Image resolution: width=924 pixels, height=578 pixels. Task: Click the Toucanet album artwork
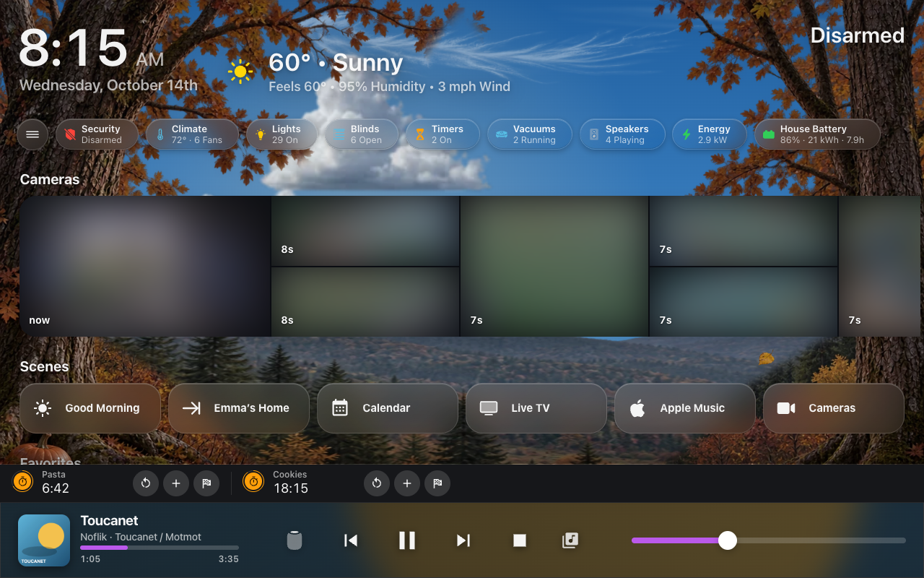click(44, 540)
